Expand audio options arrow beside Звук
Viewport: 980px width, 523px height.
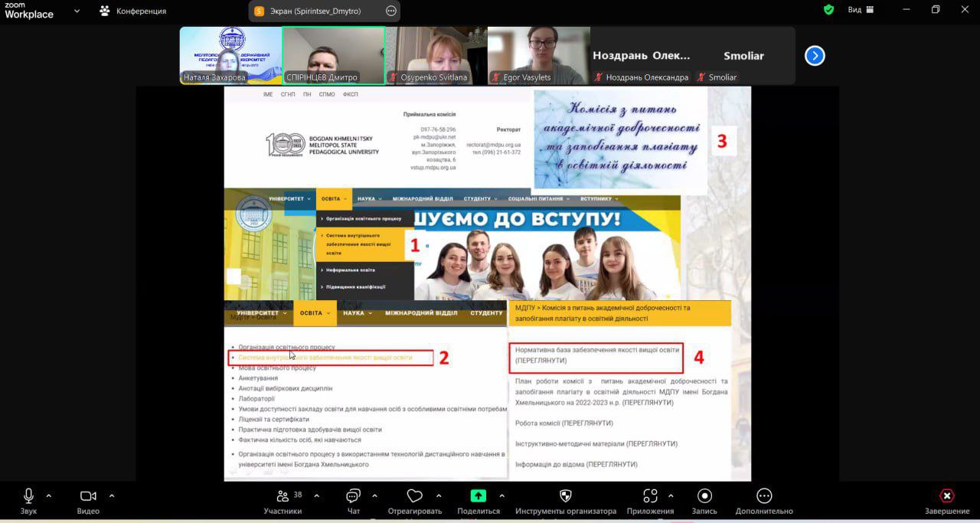(49, 495)
